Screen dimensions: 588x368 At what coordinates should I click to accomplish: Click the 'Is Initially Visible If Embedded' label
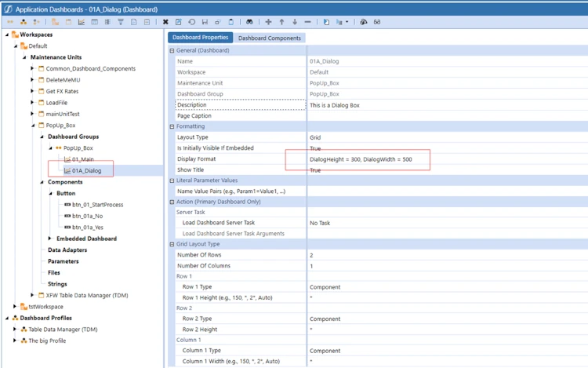pos(216,148)
